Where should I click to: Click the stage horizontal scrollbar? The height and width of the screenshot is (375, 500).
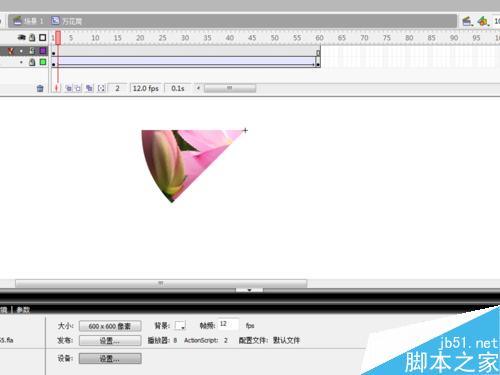pos(161,283)
